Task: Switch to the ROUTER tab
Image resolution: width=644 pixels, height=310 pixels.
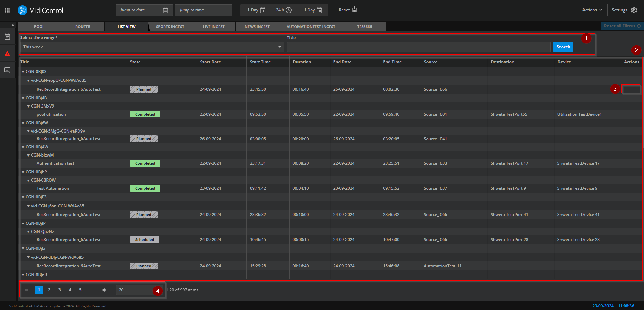Action: pos(83,27)
